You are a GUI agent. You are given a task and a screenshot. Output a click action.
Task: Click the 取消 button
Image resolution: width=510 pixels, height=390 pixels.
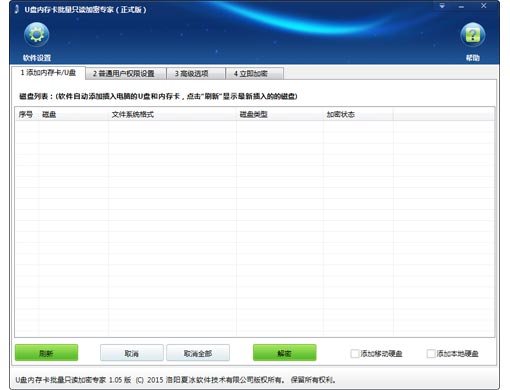click(x=132, y=353)
